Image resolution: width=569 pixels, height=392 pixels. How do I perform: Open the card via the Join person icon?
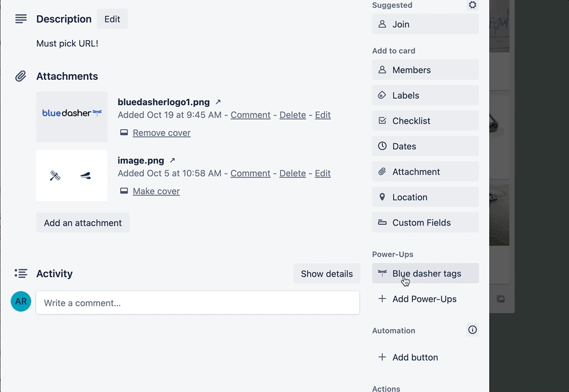(x=382, y=24)
